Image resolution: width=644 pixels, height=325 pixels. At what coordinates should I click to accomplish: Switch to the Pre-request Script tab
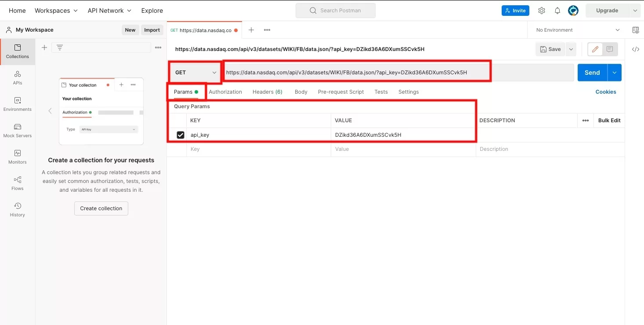341,92
